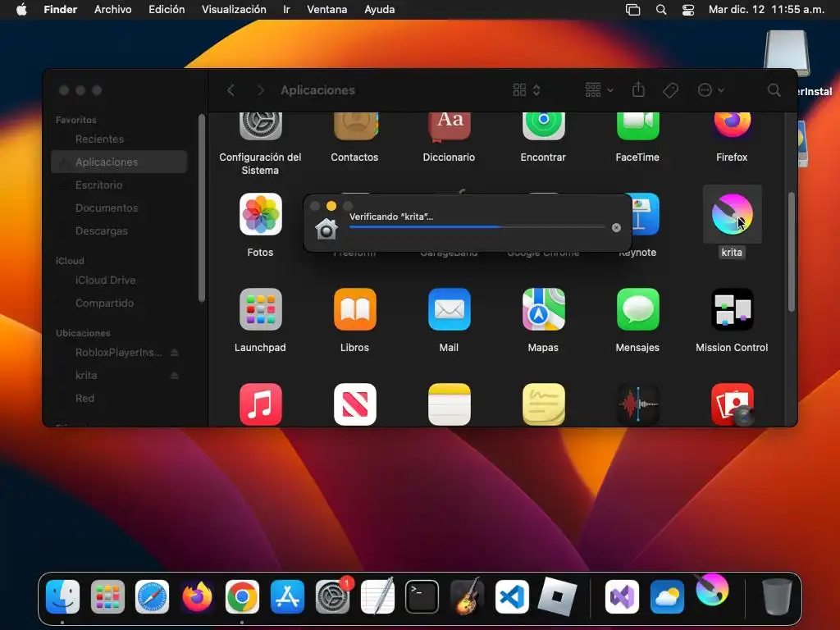Open the Mensajes app icon
Viewport: 840px width, 630px height.
(x=637, y=309)
